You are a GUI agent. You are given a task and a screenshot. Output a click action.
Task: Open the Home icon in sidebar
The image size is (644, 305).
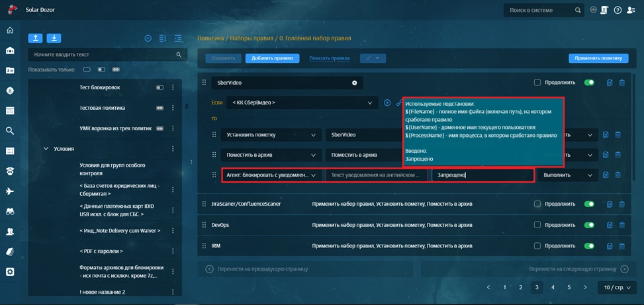[10, 30]
